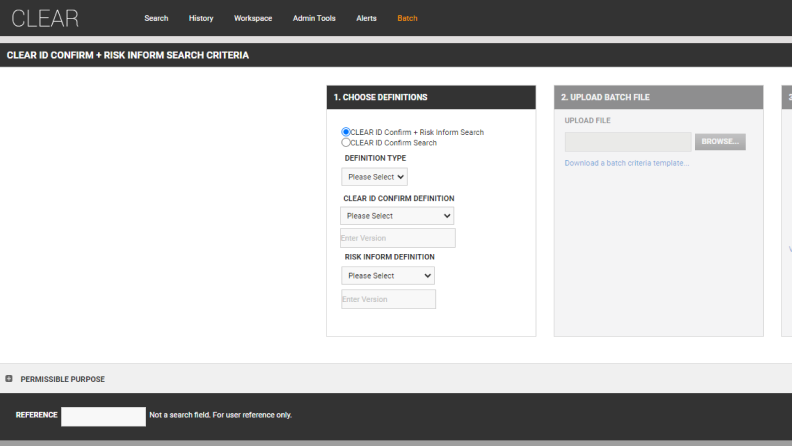Open the Search menu
This screenshot has width=792, height=446.
coord(156,18)
